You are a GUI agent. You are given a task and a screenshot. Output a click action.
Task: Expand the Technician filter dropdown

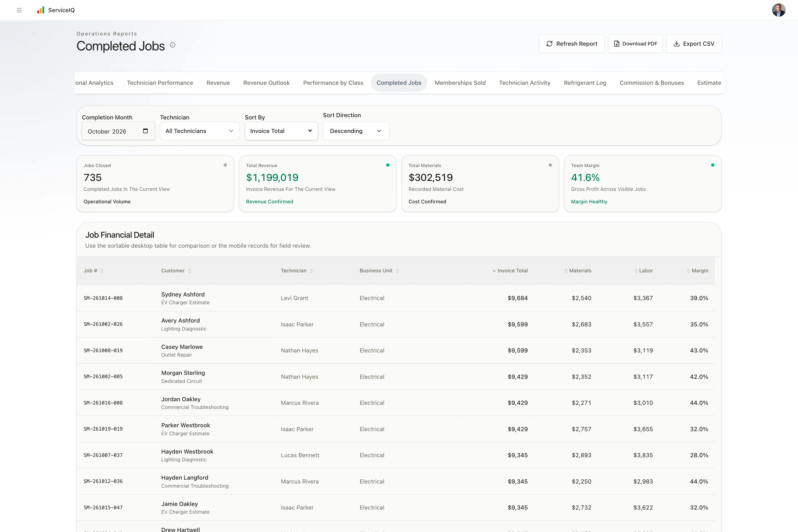coord(199,131)
